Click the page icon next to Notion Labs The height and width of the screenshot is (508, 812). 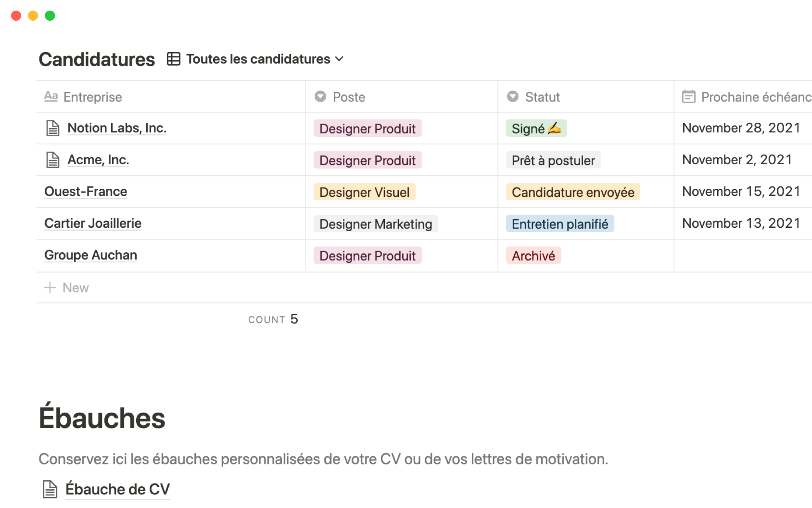pyautogui.click(x=52, y=128)
